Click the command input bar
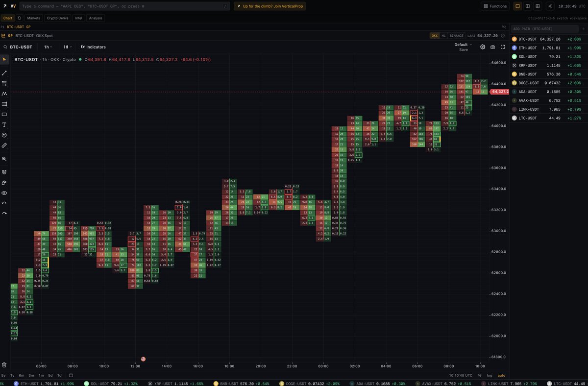The height and width of the screenshot is (386, 588). pyautogui.click(x=125, y=6)
